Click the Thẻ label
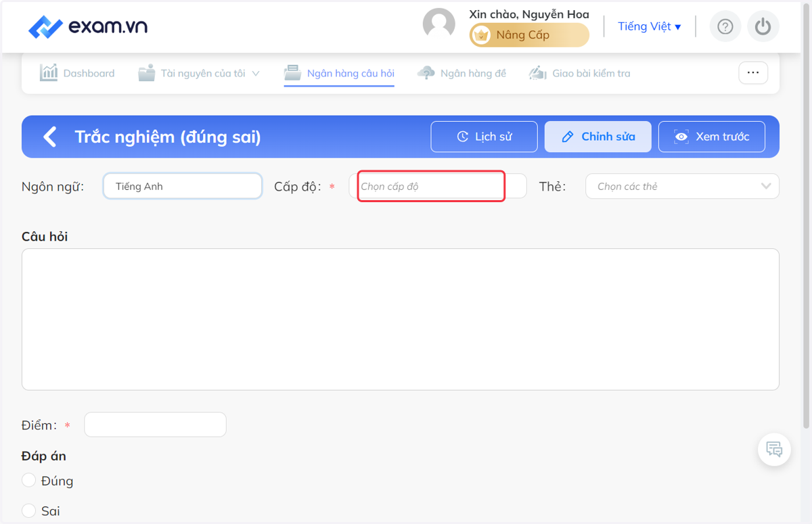Viewport: 812px width, 524px height. click(x=552, y=187)
